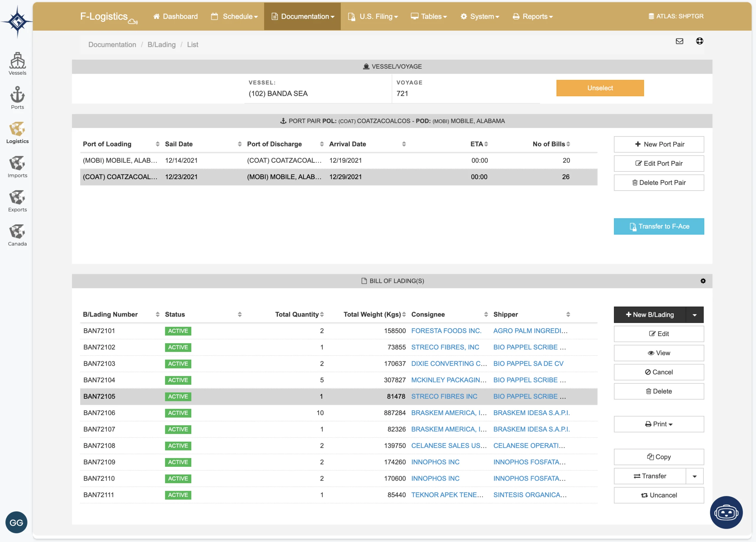756x542 pixels.
Task: Open the U.S. Filing menu
Action: 373,16
